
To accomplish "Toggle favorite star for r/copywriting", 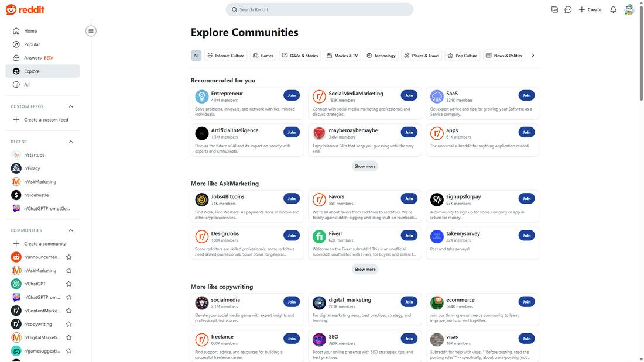I will pos(69,324).
